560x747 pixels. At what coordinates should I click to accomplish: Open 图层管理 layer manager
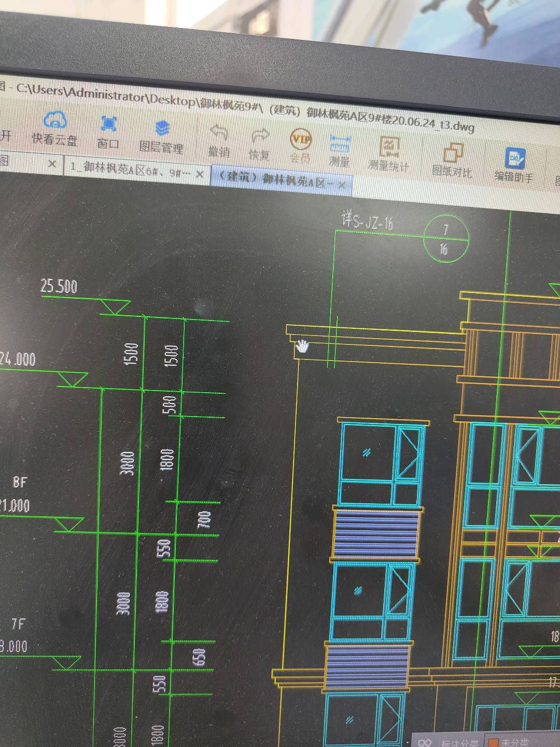coord(161,137)
